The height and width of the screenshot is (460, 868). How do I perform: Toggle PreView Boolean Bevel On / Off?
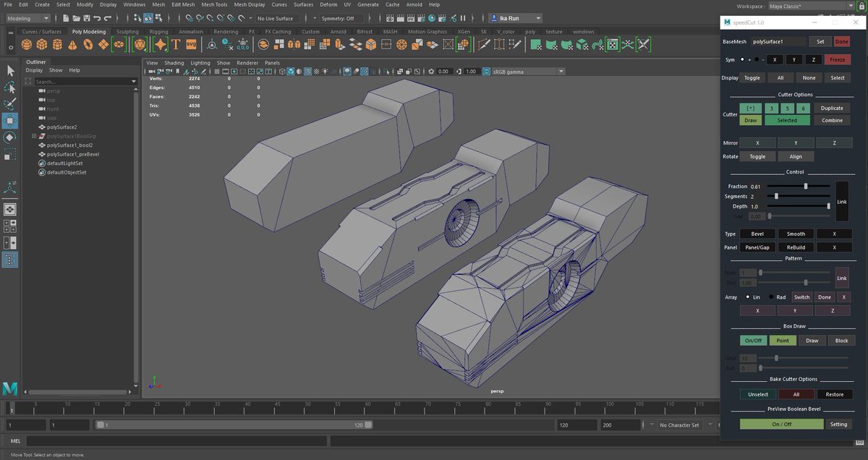coord(782,424)
